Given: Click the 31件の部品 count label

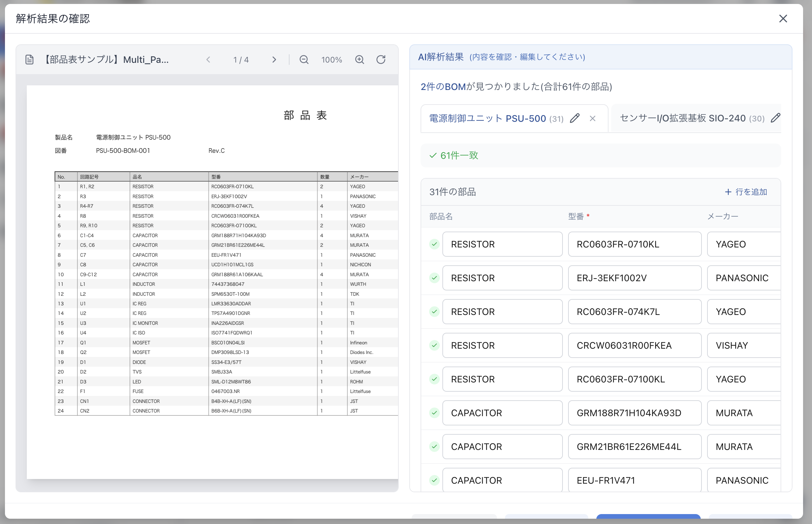Looking at the screenshot, I should (453, 192).
